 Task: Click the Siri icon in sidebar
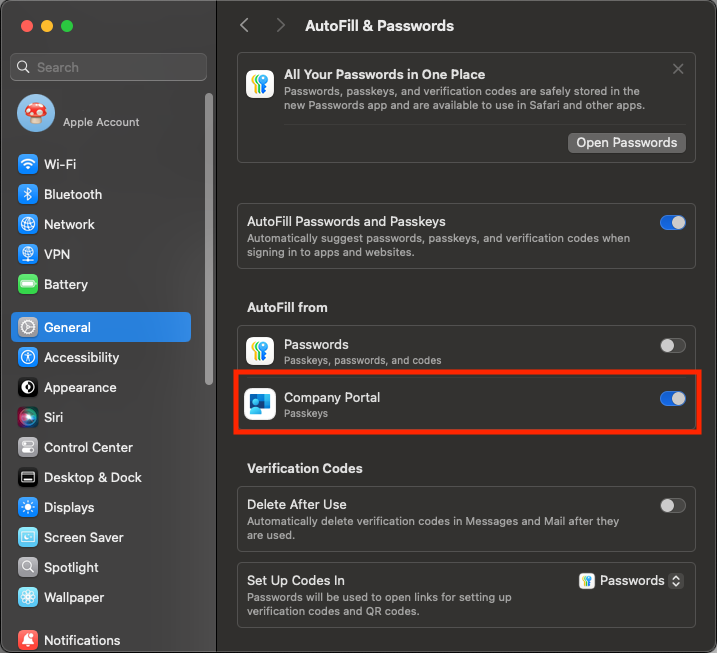28,417
